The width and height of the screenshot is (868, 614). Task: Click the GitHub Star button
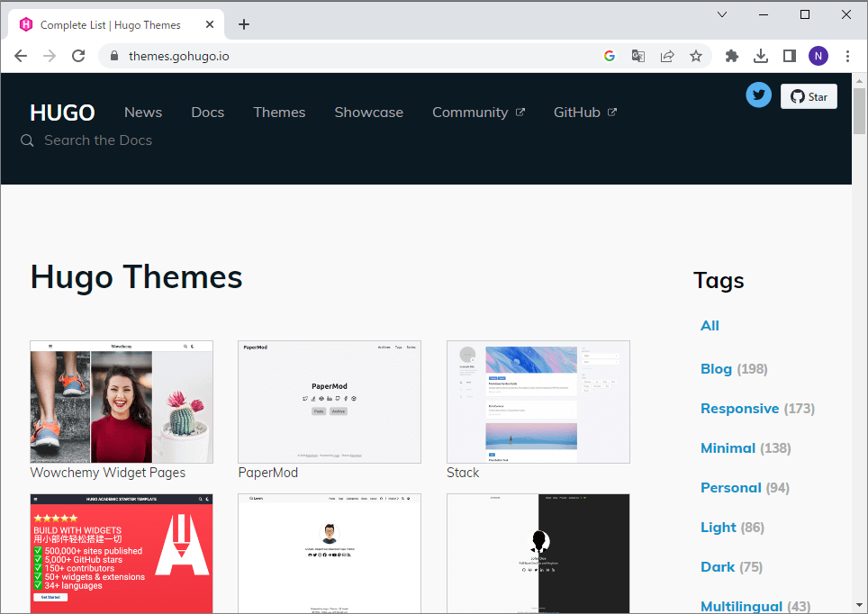[x=809, y=96]
